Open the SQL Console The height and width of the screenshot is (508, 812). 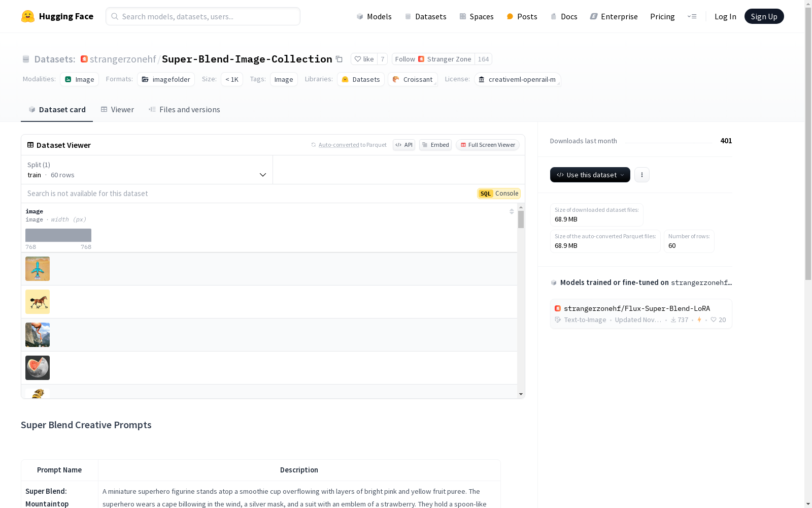pos(499,194)
